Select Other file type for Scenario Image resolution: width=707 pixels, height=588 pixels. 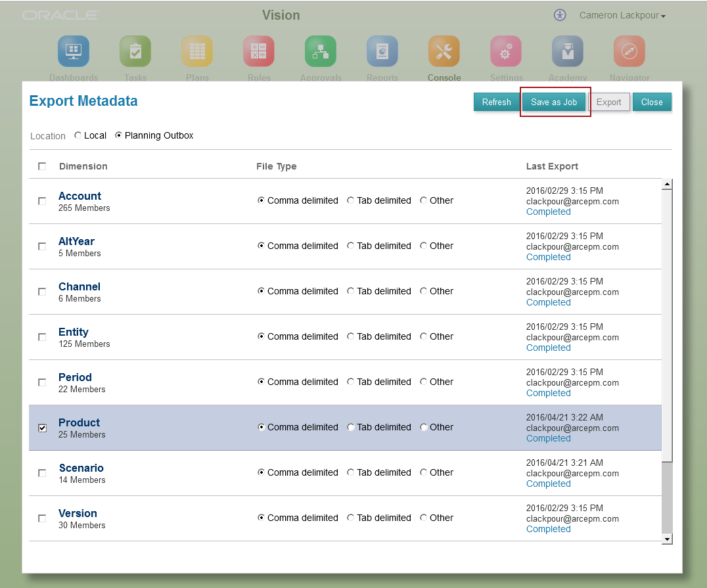coord(423,472)
